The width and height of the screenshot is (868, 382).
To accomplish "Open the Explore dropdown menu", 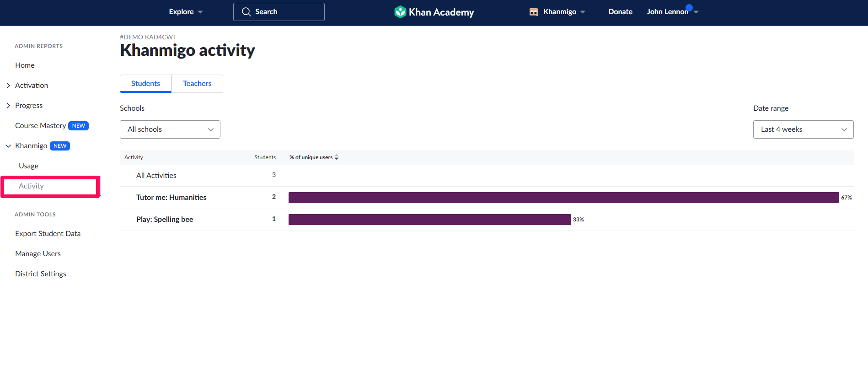I will (x=186, y=12).
